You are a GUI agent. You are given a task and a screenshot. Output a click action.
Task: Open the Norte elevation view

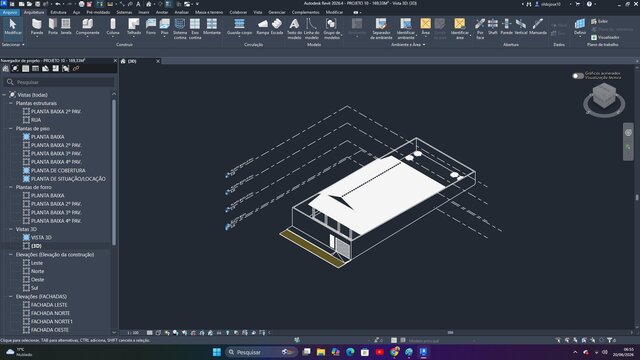38,271
